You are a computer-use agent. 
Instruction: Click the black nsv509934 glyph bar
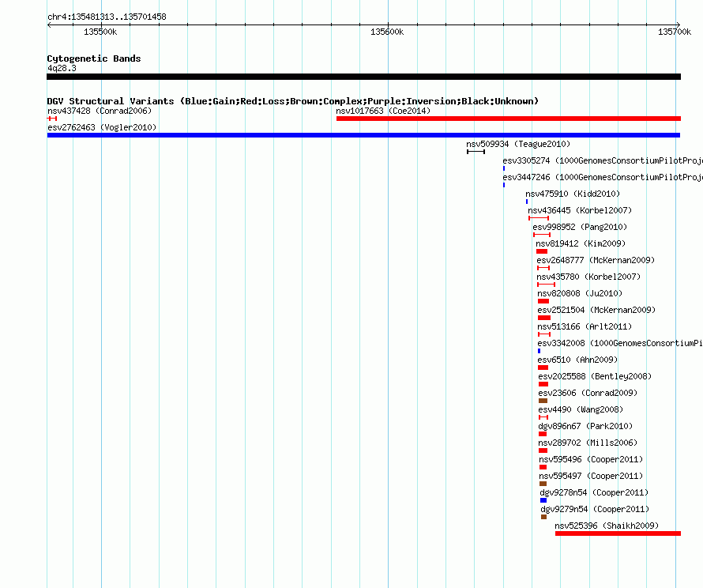pyautogui.click(x=476, y=152)
